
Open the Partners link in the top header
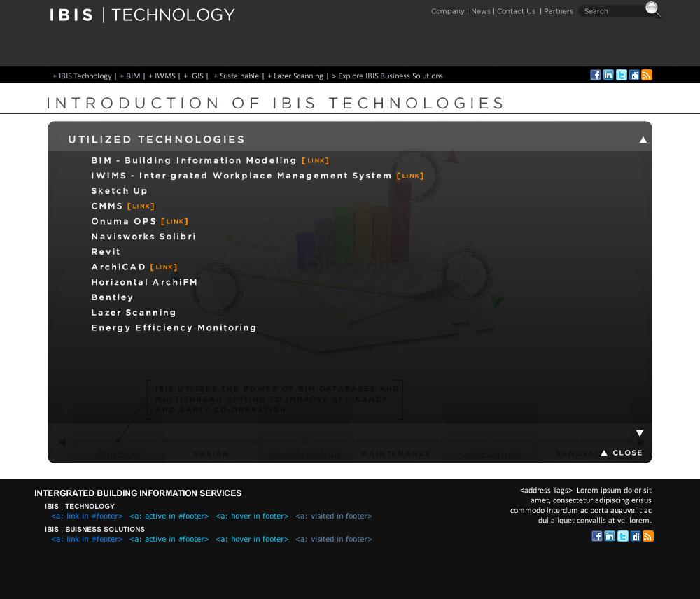[558, 11]
